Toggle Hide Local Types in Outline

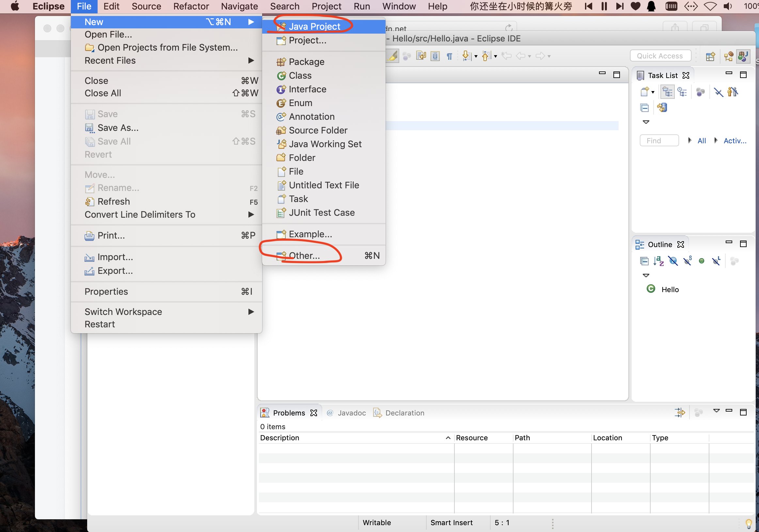coord(716,261)
